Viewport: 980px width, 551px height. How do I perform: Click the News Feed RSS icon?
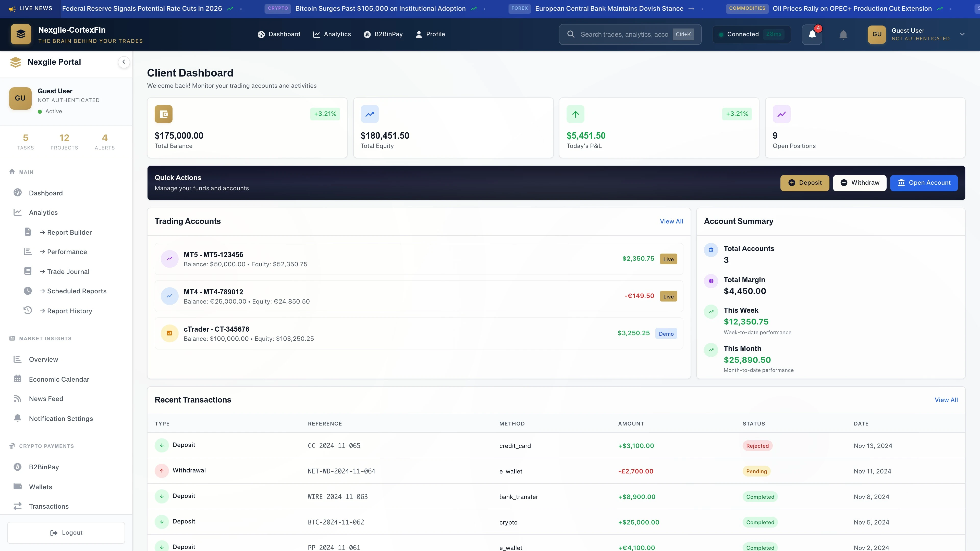coord(18,398)
